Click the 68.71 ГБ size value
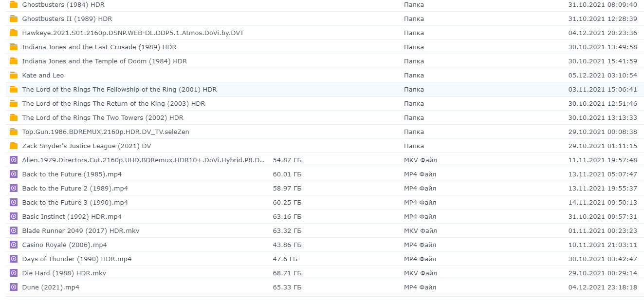Screen dimensions: 644x306 (287, 273)
